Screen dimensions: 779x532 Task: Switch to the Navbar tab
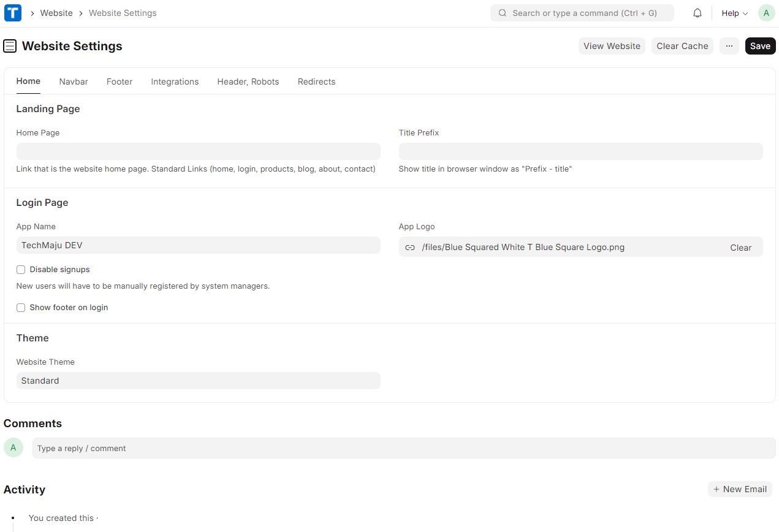tap(74, 82)
